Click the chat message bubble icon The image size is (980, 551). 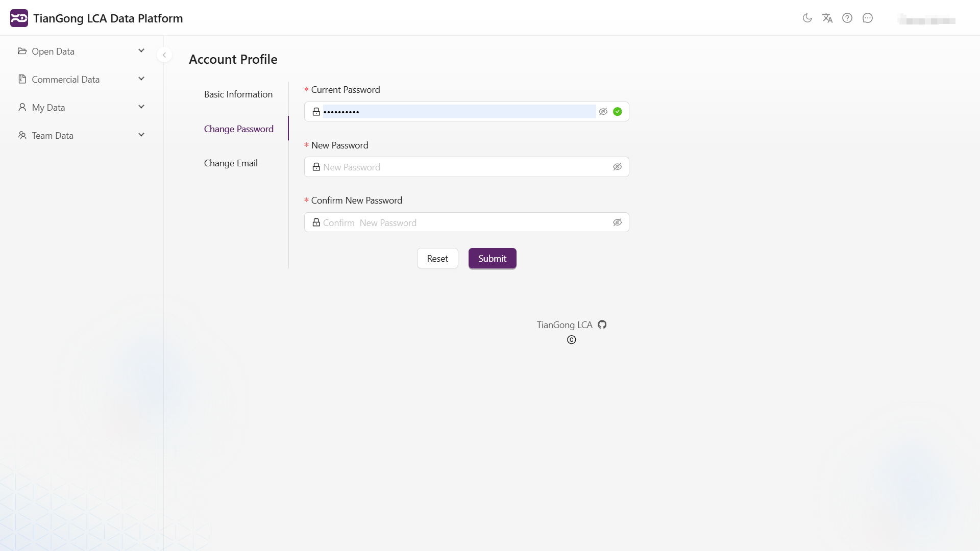pyautogui.click(x=868, y=18)
